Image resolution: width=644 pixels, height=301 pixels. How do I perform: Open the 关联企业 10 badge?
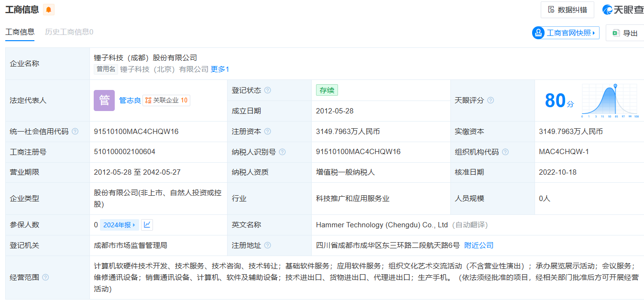(x=166, y=100)
